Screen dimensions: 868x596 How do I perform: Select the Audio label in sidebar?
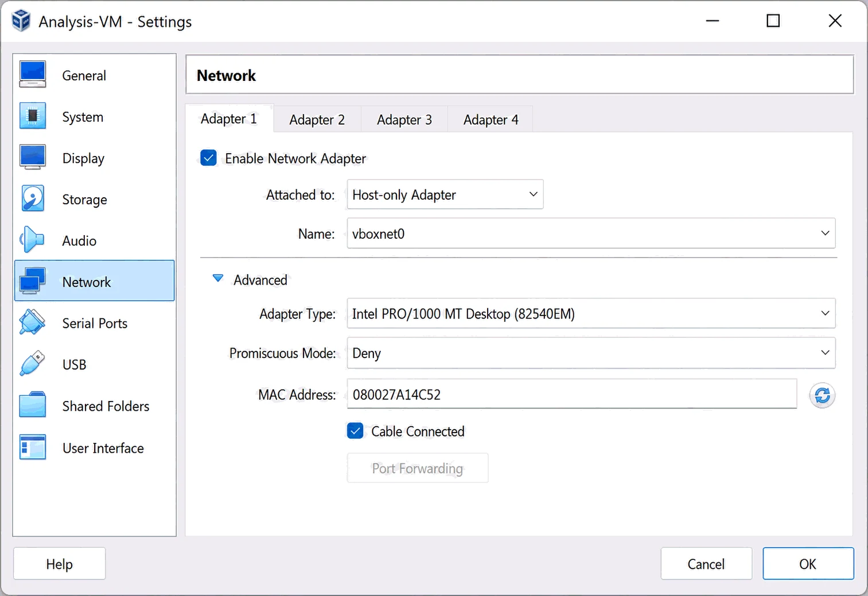[x=79, y=241]
